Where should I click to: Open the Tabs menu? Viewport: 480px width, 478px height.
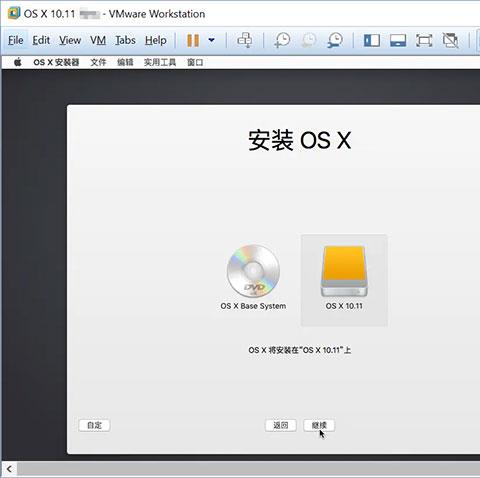click(125, 40)
